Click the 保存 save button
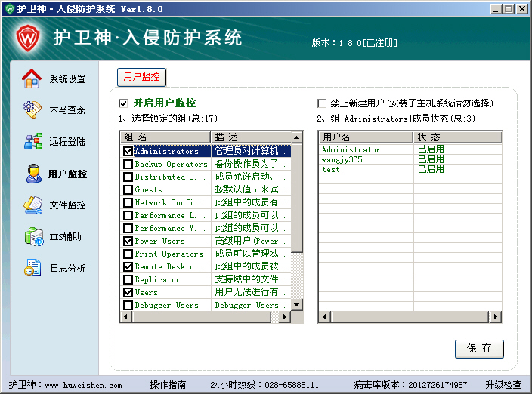The width and height of the screenshot is (532, 394). click(479, 349)
